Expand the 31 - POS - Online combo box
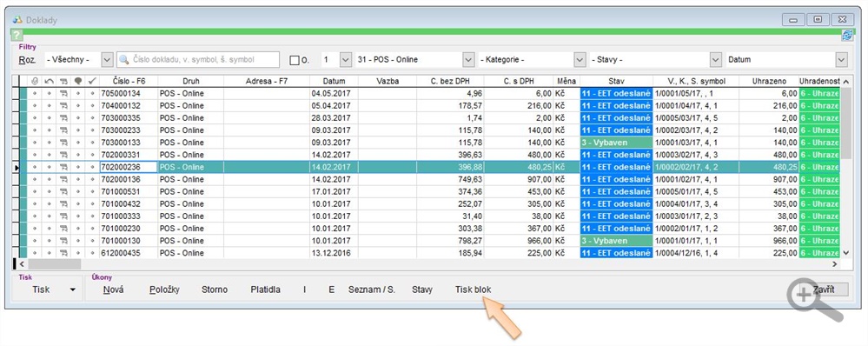Viewport: 868px width, 346px height. pyautogui.click(x=468, y=60)
